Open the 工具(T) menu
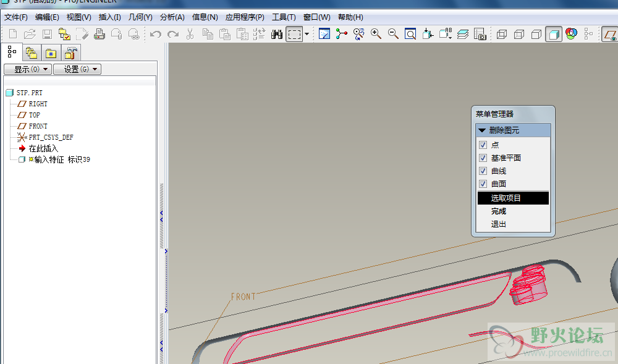This screenshot has width=618, height=364. 284,17
